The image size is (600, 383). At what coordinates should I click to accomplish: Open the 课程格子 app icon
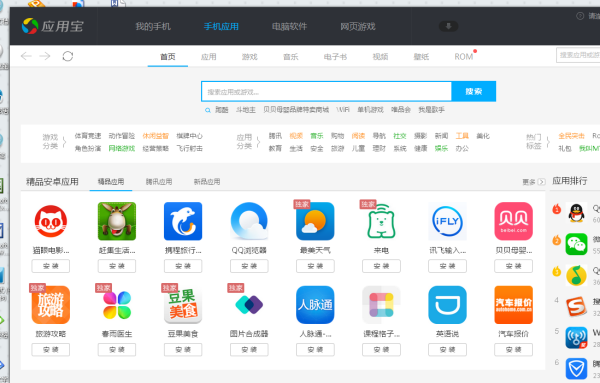(381, 305)
